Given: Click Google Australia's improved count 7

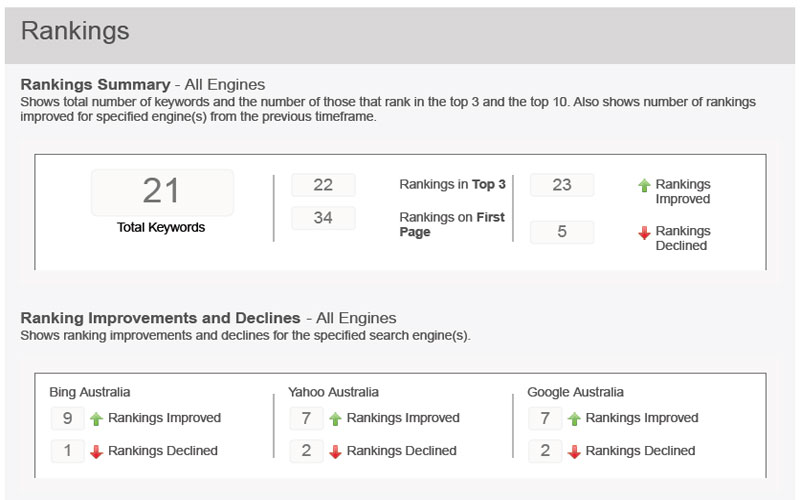Looking at the screenshot, I should coord(544,418).
